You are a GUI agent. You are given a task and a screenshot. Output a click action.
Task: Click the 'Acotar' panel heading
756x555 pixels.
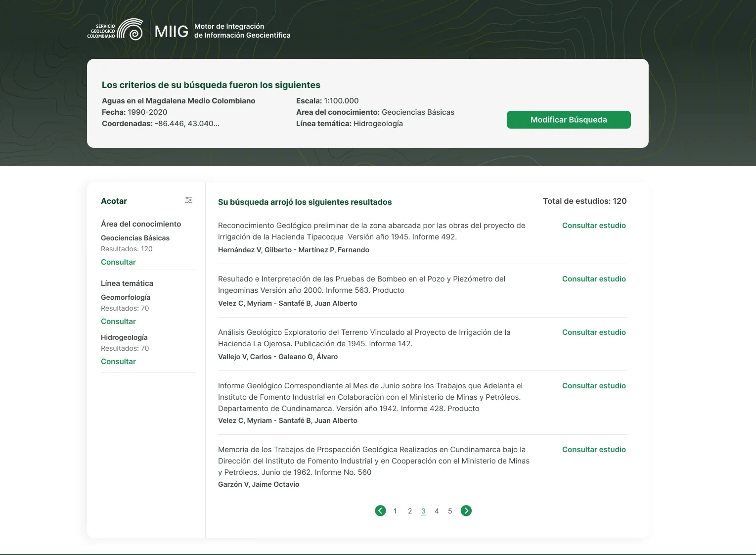click(x=114, y=201)
